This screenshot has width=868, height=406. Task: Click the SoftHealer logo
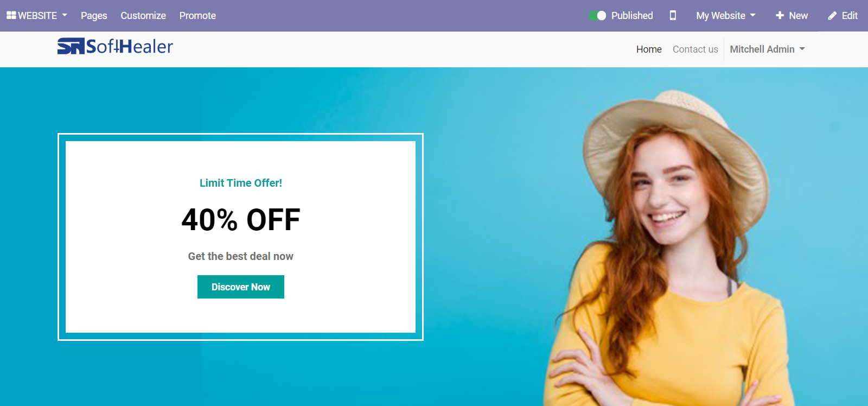115,47
